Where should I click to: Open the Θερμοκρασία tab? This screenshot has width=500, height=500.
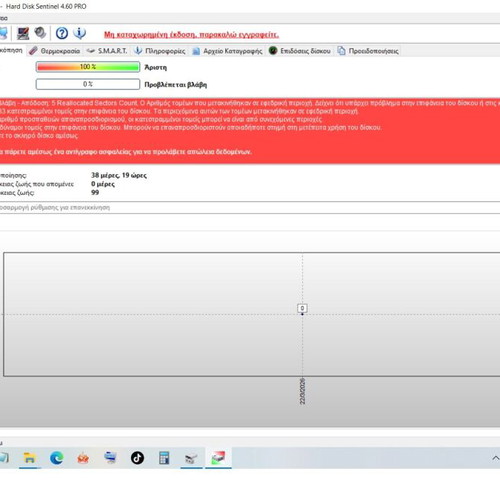[55, 51]
